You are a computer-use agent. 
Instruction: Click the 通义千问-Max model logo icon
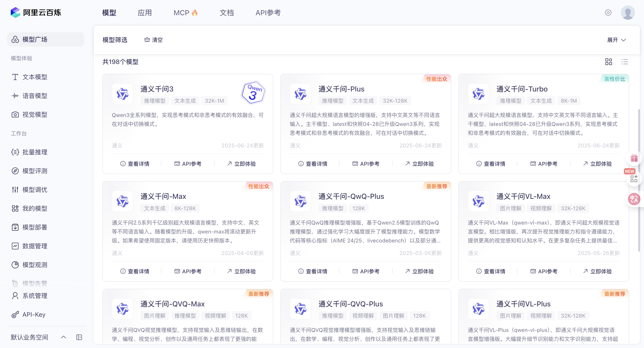(123, 202)
